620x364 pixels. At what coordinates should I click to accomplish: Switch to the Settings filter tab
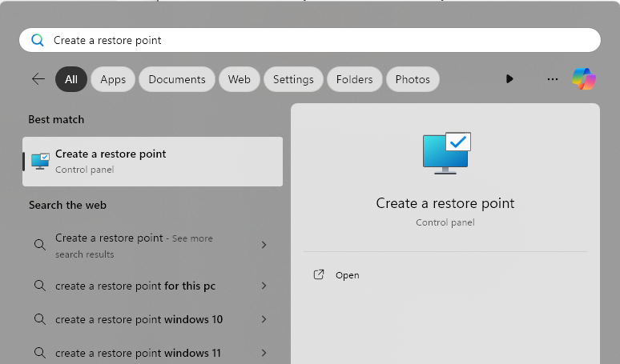(x=293, y=79)
